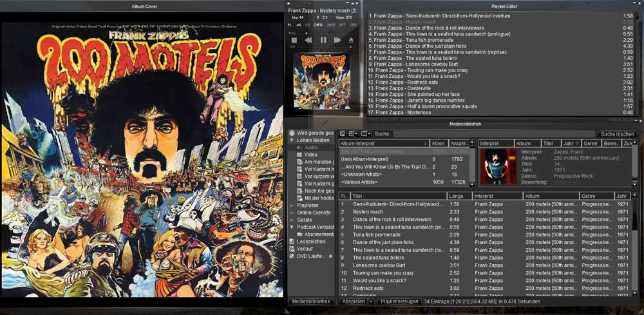Pause the playing track
644x315 pixels.
pyautogui.click(x=323, y=40)
